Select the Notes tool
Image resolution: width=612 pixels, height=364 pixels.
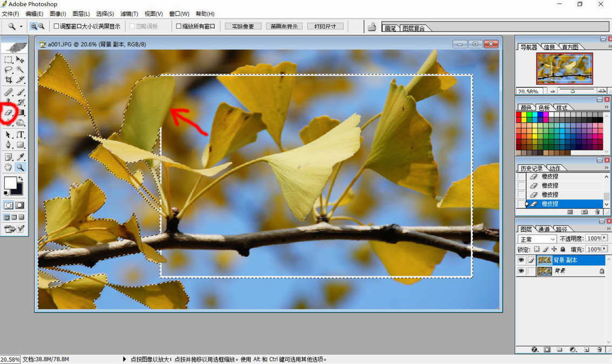(8, 157)
